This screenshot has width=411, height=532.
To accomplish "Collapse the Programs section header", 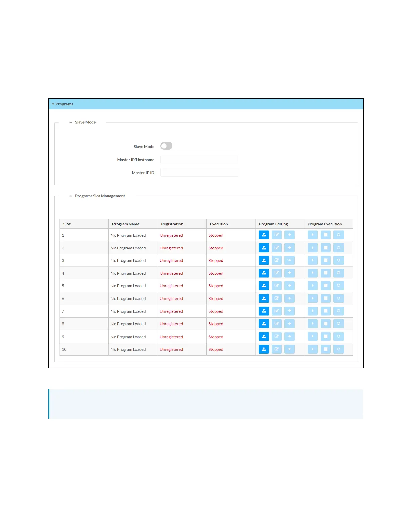I will (62, 104).
